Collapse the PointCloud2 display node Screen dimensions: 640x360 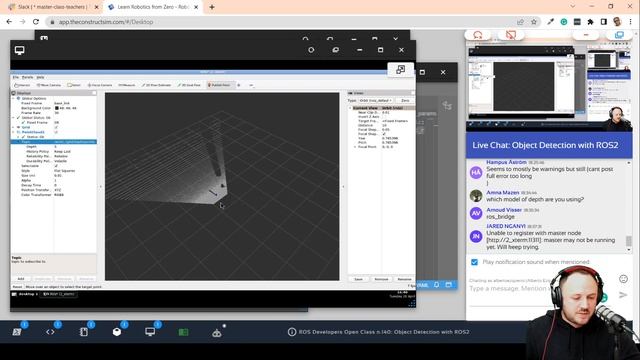(x=13, y=132)
